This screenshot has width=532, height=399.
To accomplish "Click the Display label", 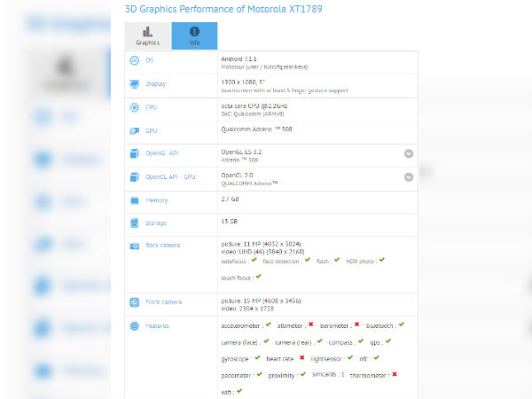I will (x=156, y=84).
